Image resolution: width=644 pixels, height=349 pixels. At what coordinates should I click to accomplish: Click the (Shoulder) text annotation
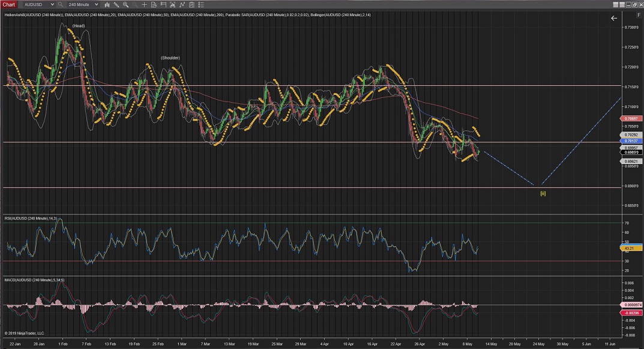(x=170, y=58)
